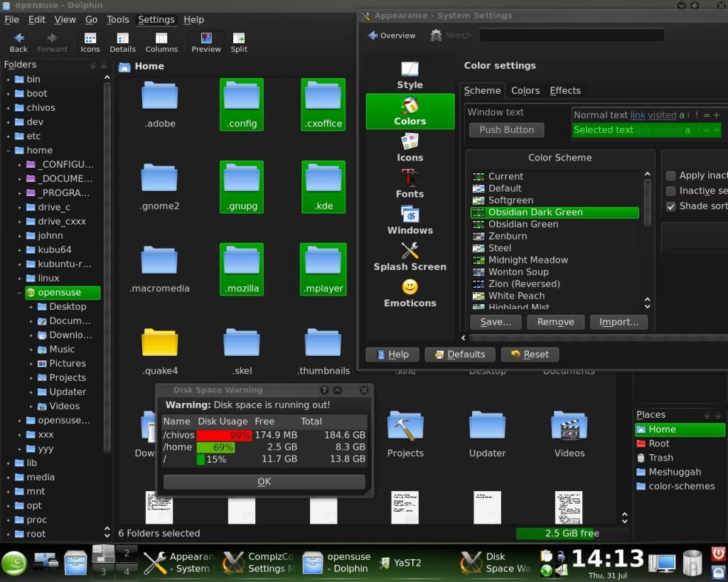The height and width of the screenshot is (582, 728).
Task: Open the Windows settings category
Action: [x=409, y=220]
